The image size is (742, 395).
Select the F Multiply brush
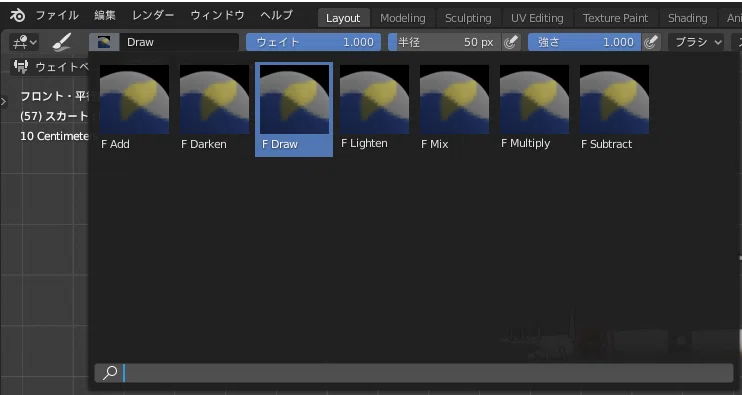coord(534,109)
